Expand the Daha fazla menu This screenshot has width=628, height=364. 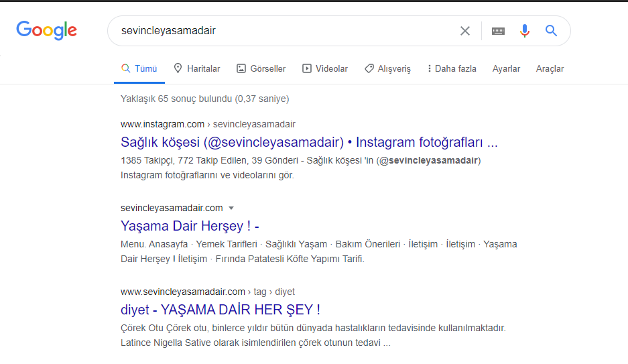coord(452,68)
